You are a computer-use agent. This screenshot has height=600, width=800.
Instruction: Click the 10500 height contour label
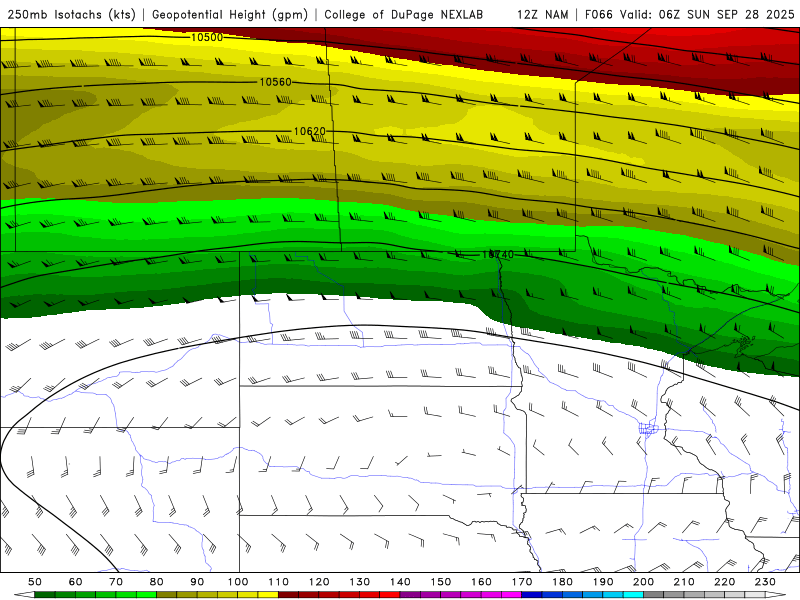(x=207, y=37)
